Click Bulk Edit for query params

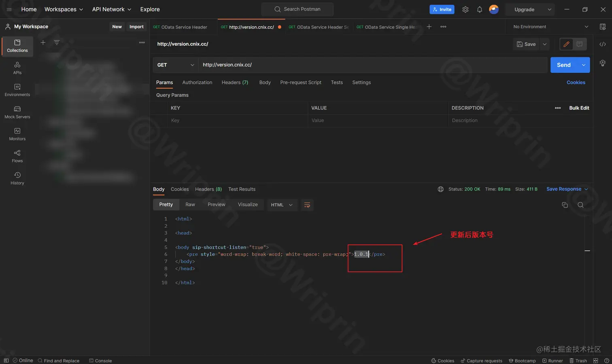(579, 108)
